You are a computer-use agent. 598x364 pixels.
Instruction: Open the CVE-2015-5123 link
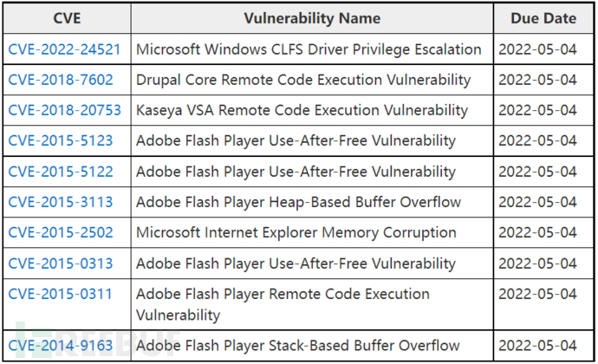[x=61, y=140]
